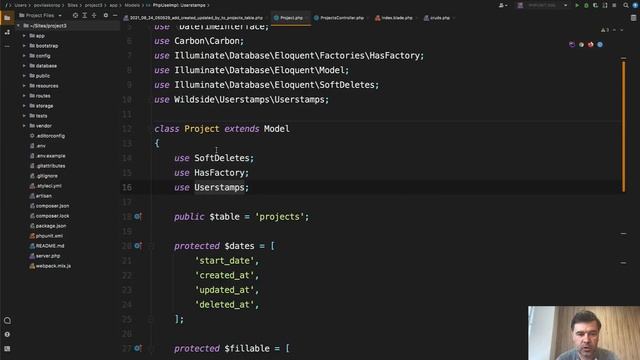Screen dimensions: 640x360
Task: Open composer.json in project tree
Action: (x=52, y=206)
